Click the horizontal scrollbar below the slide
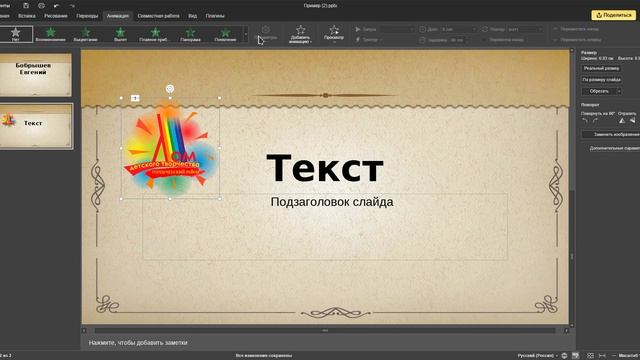640x360 pixels. tap(325, 330)
